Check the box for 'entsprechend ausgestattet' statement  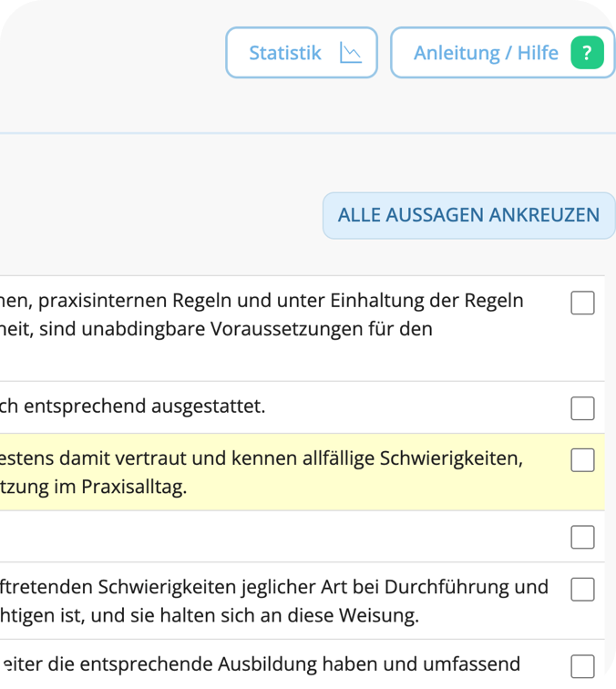[582, 408]
